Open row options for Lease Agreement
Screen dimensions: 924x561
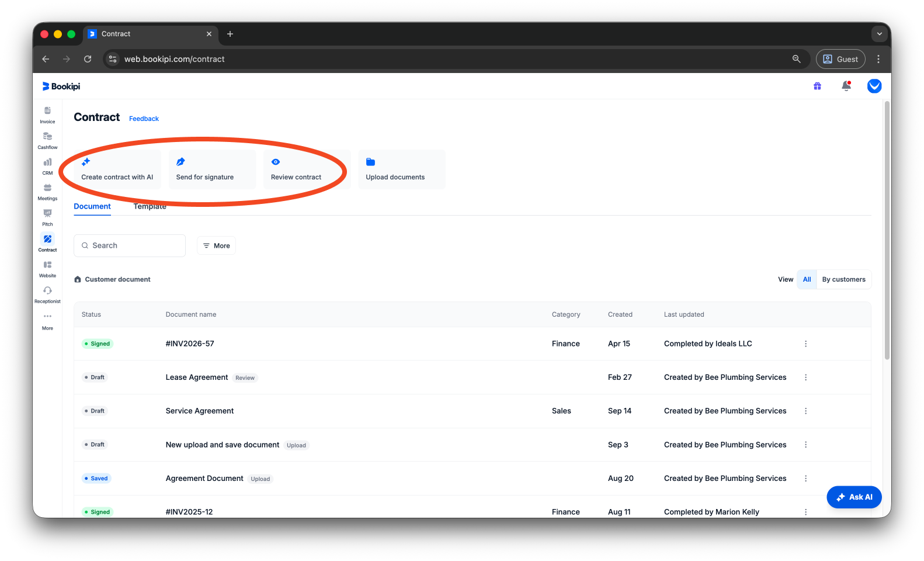(x=805, y=378)
